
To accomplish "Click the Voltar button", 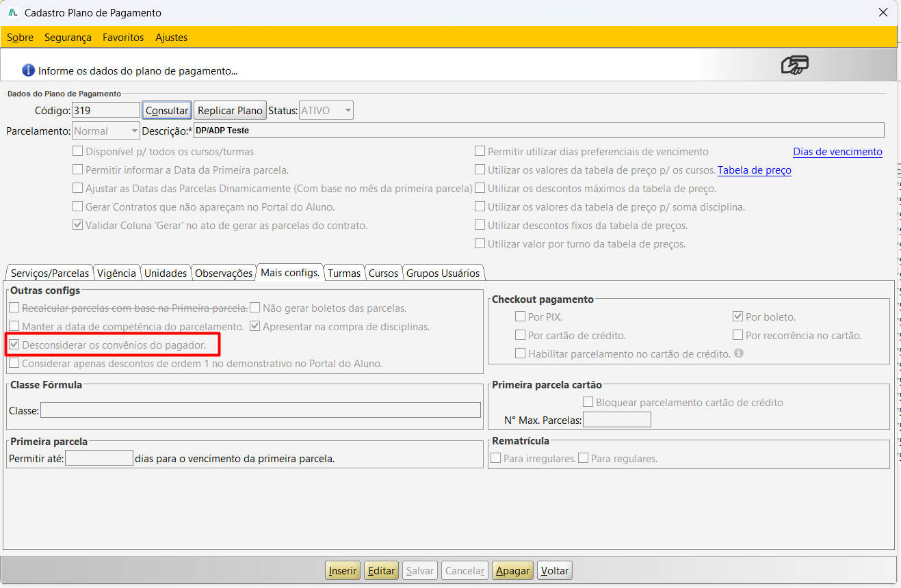I will coord(555,570).
